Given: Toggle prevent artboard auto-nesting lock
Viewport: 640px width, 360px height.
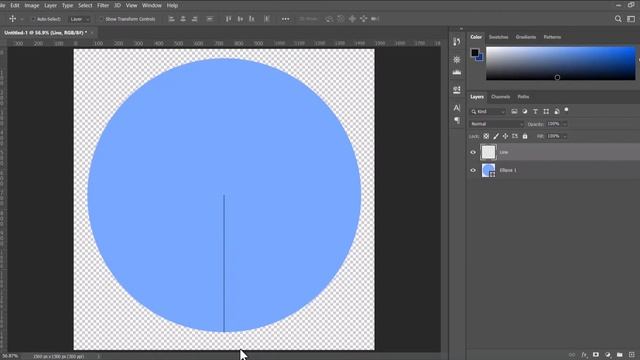Looking at the screenshot, I should click(515, 136).
